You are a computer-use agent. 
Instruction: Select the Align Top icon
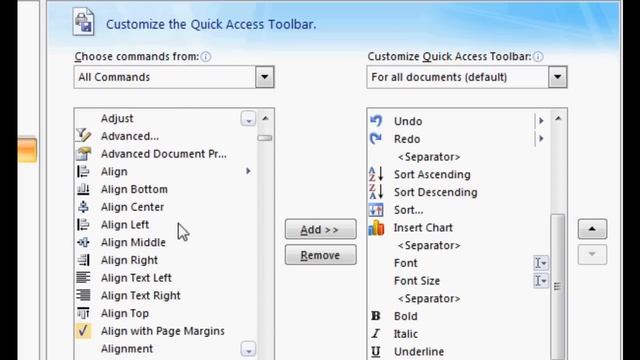pos(83,313)
